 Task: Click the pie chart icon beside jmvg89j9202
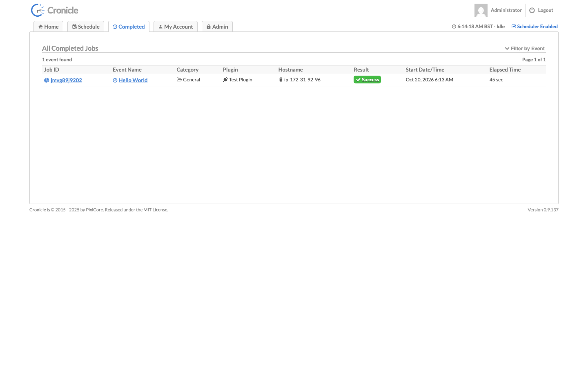point(47,80)
